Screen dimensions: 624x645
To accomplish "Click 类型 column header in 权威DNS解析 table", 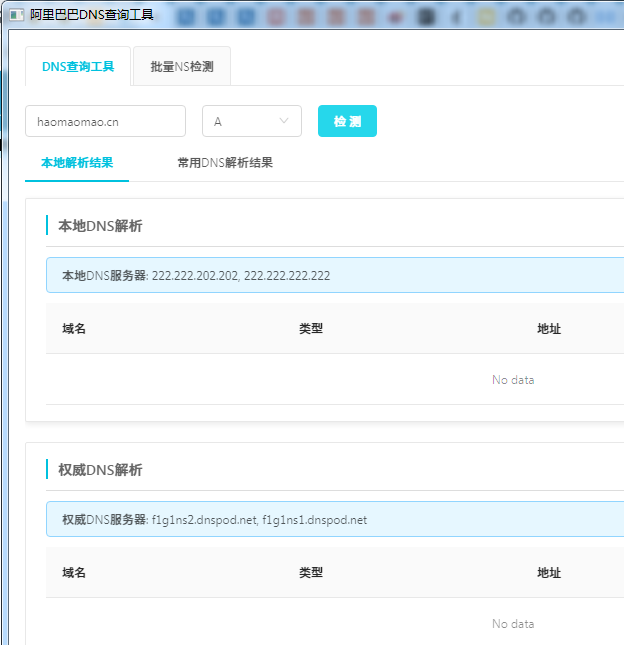I will coord(311,573).
